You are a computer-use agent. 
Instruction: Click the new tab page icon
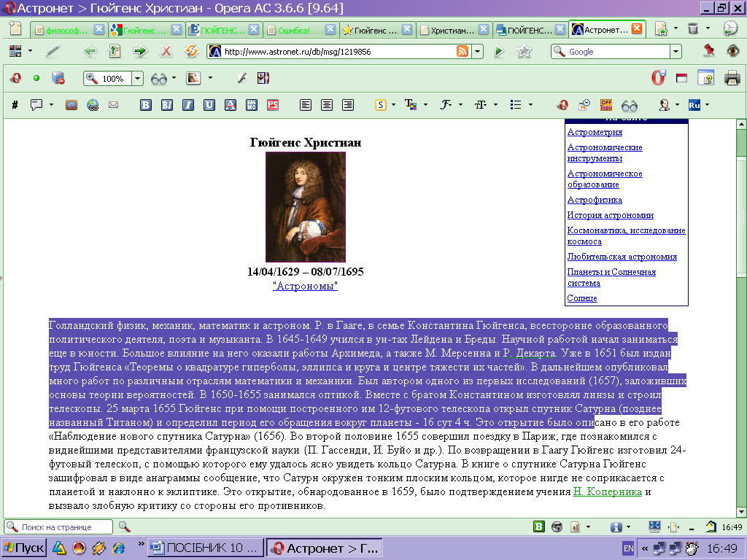pos(16,29)
